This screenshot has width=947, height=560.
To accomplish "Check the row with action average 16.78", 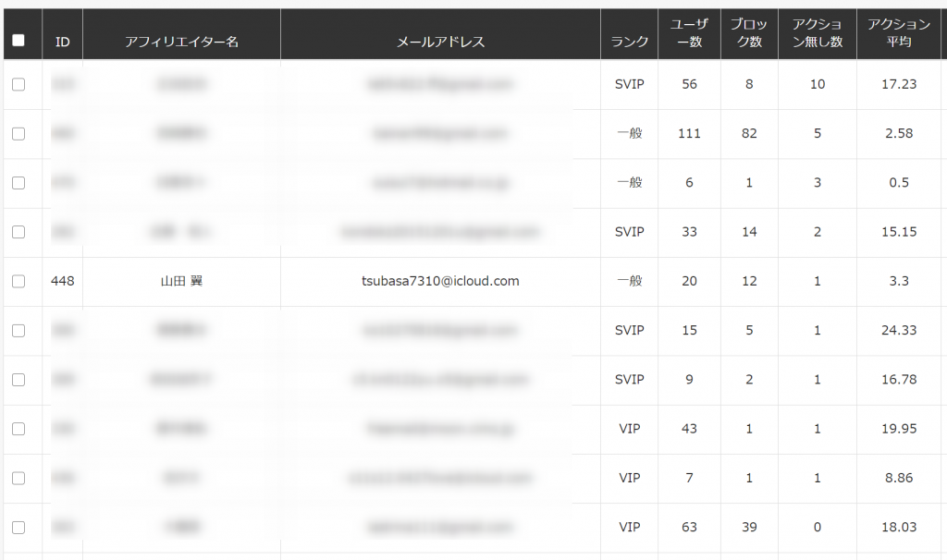I will (18, 380).
